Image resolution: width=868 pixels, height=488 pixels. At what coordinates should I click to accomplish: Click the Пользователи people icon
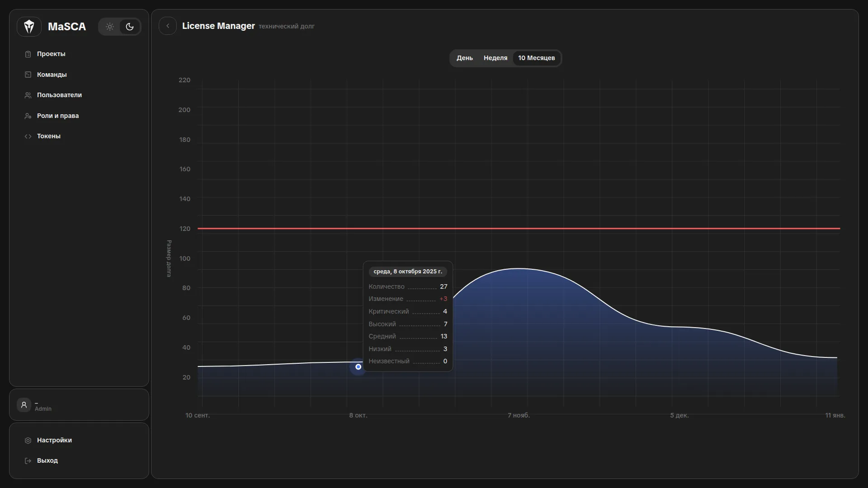[x=28, y=95]
